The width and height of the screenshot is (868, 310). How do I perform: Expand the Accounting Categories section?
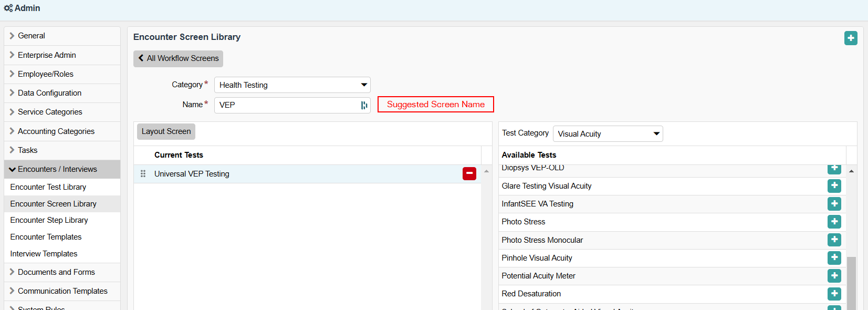pos(56,131)
